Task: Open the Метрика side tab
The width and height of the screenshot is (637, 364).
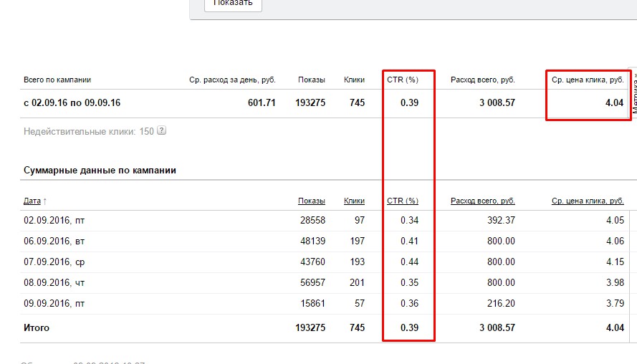Action: pyautogui.click(x=634, y=92)
